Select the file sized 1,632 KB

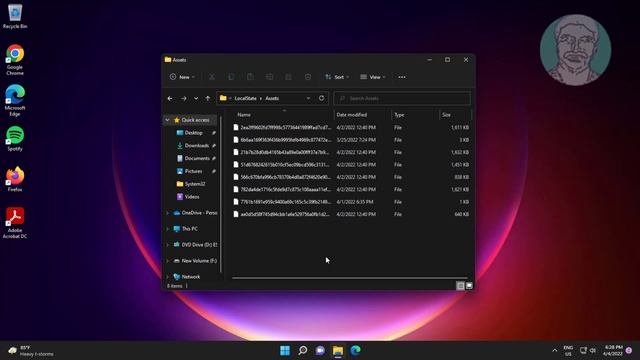click(351, 152)
